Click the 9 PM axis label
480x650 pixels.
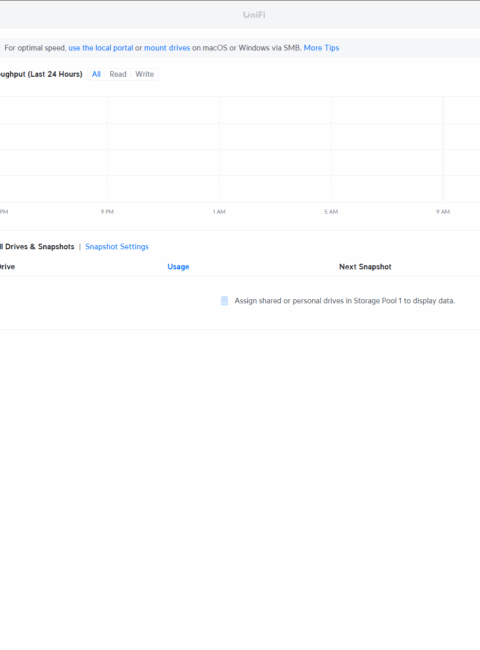(107, 212)
